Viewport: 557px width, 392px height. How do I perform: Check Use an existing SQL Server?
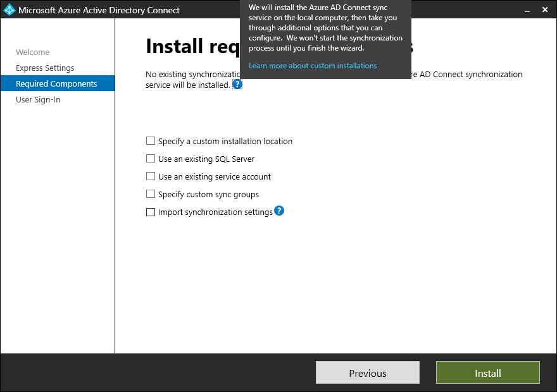[x=151, y=159]
